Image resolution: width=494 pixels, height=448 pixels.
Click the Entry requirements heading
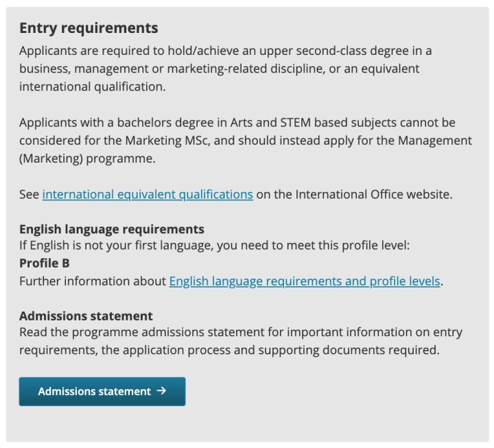(x=89, y=28)
